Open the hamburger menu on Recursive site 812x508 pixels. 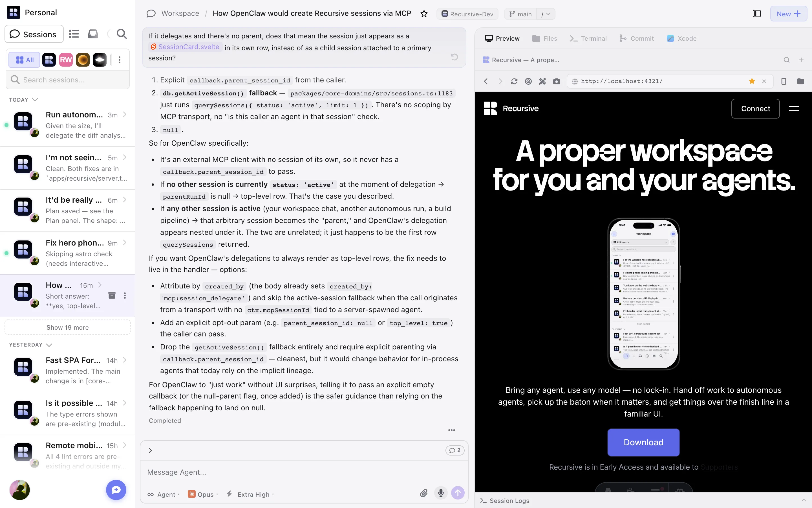(x=794, y=108)
